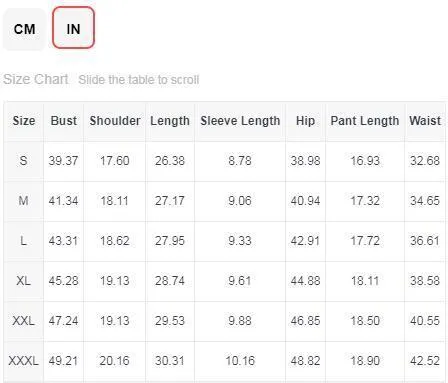Select the Pant Length header
Image resolution: width=448 pixels, height=383 pixels.
(365, 121)
